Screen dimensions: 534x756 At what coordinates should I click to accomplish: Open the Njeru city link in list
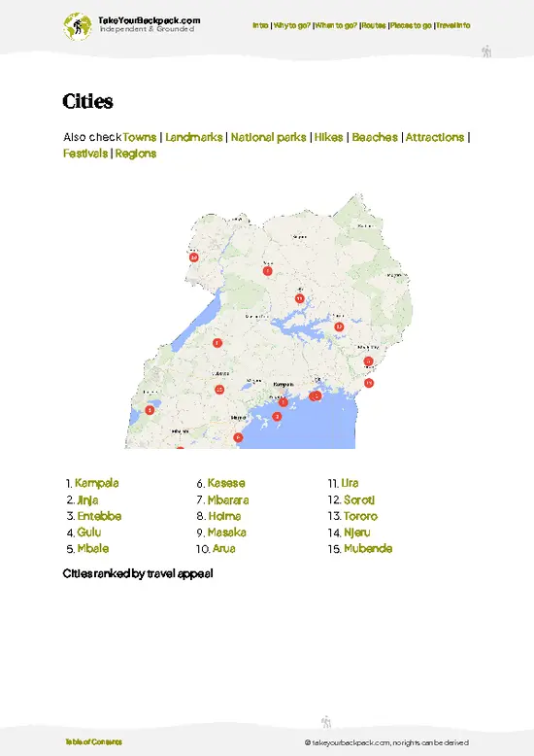(357, 533)
